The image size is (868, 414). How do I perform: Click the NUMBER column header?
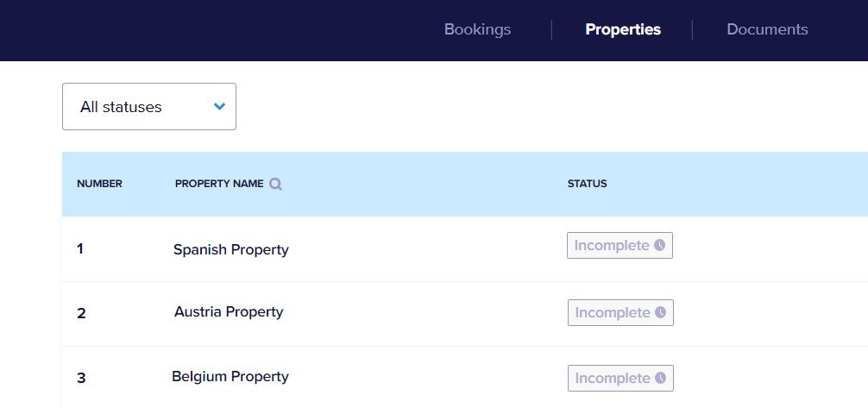99,184
